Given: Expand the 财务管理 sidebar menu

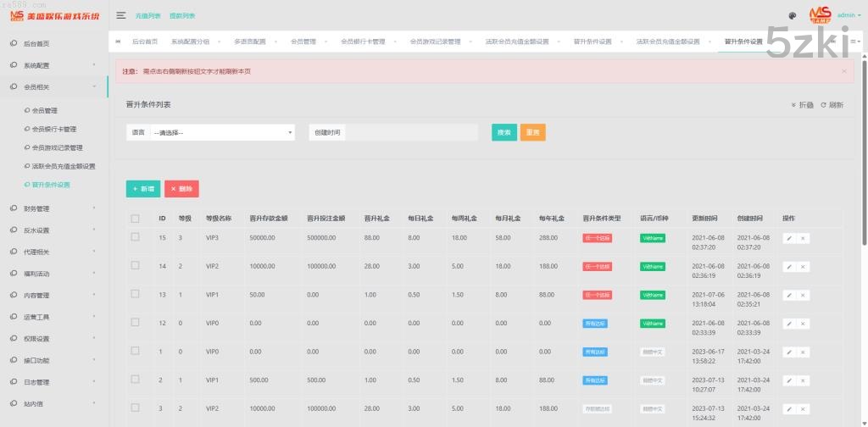Looking at the screenshot, I should pos(53,208).
